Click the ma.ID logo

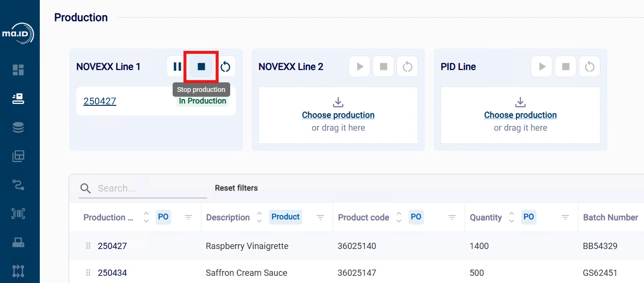point(18,34)
